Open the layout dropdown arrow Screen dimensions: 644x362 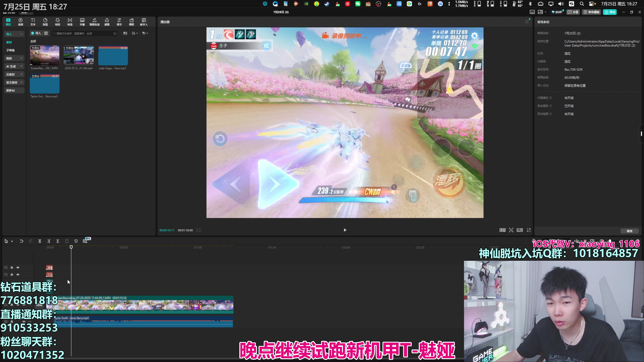pyautogui.click(x=545, y=12)
